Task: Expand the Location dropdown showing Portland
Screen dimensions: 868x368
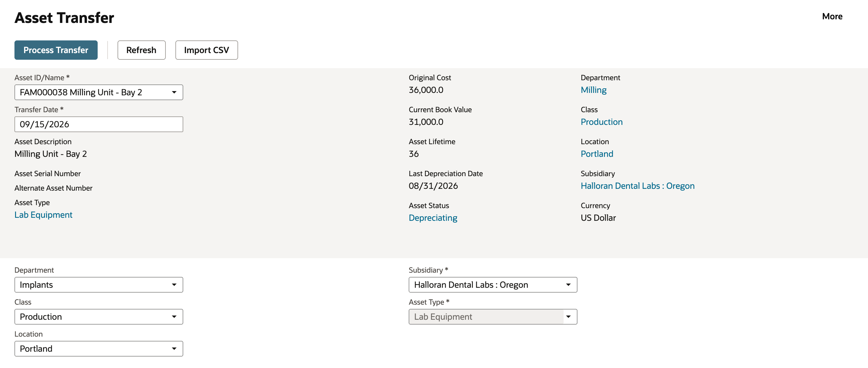Action: (99, 348)
